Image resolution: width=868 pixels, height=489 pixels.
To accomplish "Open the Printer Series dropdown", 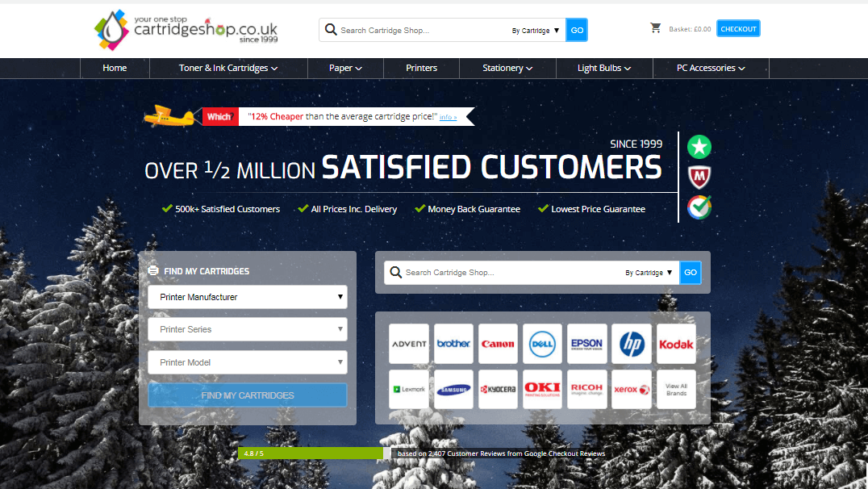I will point(248,329).
